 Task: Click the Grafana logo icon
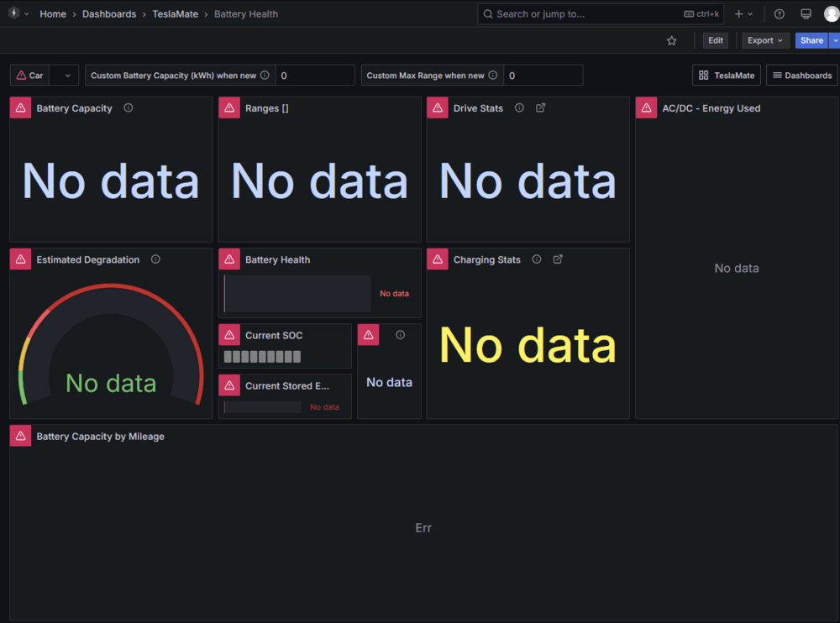click(x=14, y=13)
